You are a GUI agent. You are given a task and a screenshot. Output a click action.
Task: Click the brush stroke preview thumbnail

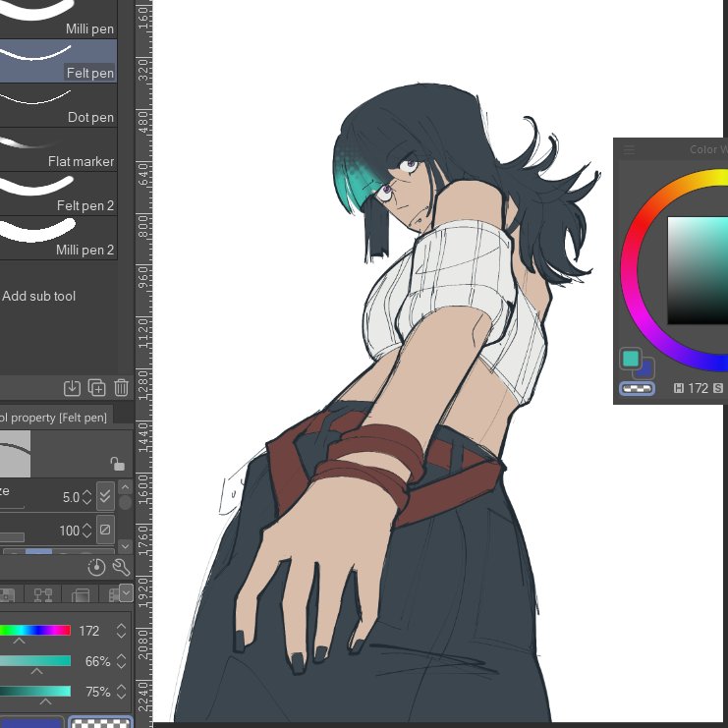pyautogui.click(x=15, y=454)
